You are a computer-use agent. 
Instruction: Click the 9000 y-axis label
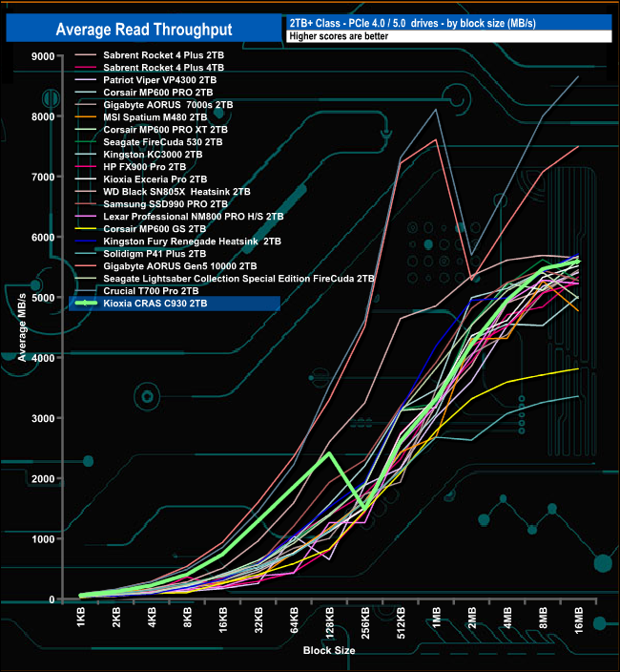43,56
